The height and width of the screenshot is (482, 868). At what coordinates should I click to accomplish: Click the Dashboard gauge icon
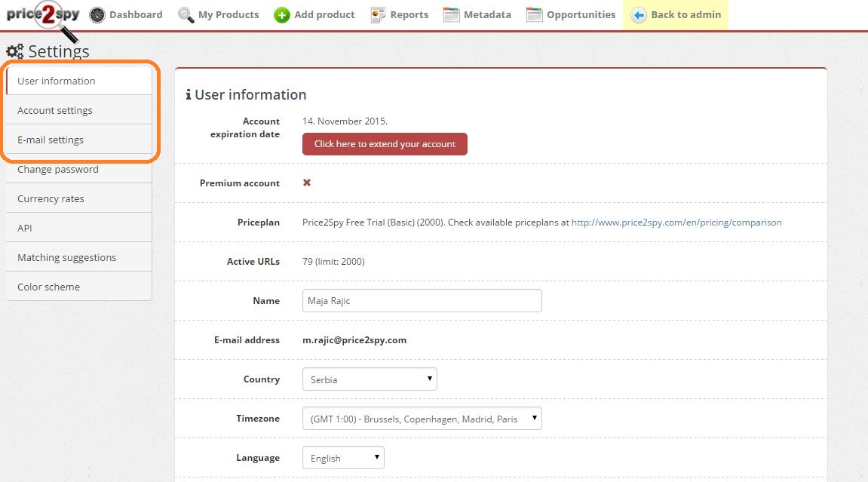(97, 15)
